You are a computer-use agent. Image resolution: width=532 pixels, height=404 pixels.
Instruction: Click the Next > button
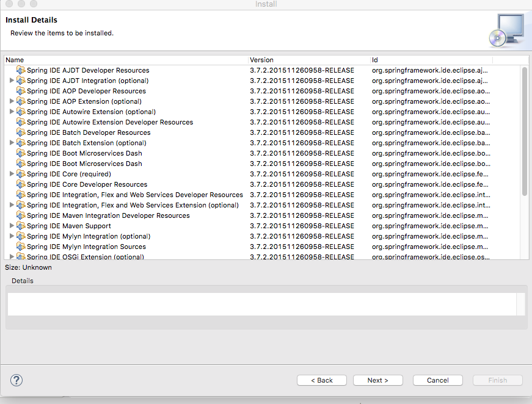[x=378, y=380]
